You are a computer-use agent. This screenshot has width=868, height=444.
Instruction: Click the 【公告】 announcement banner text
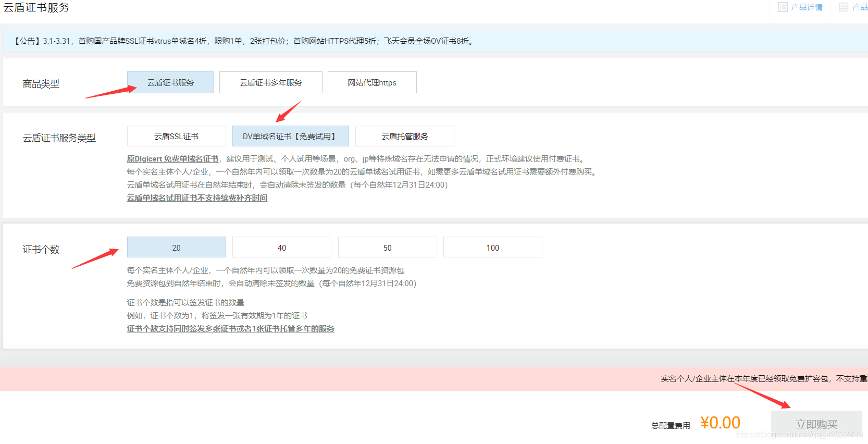[x=244, y=41]
